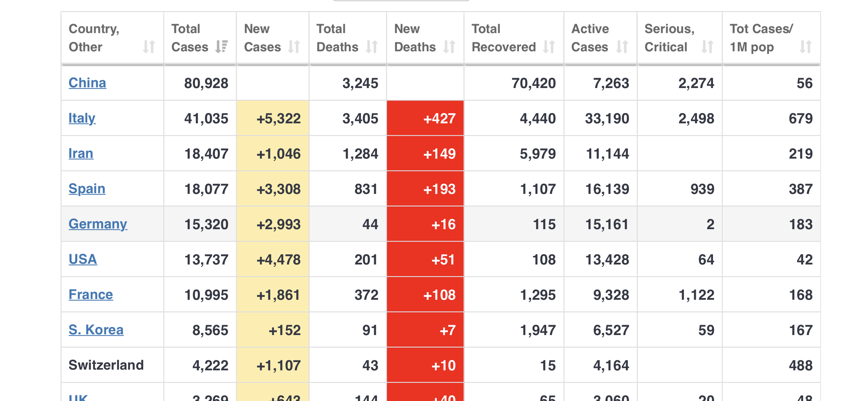Viewport: 868px width, 401px height.
Task: Open Spain country details link
Action: coord(87,189)
